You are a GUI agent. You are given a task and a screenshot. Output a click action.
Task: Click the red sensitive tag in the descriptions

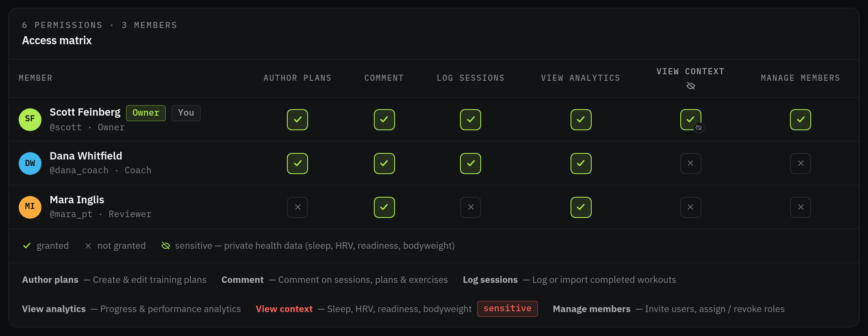[x=507, y=308]
